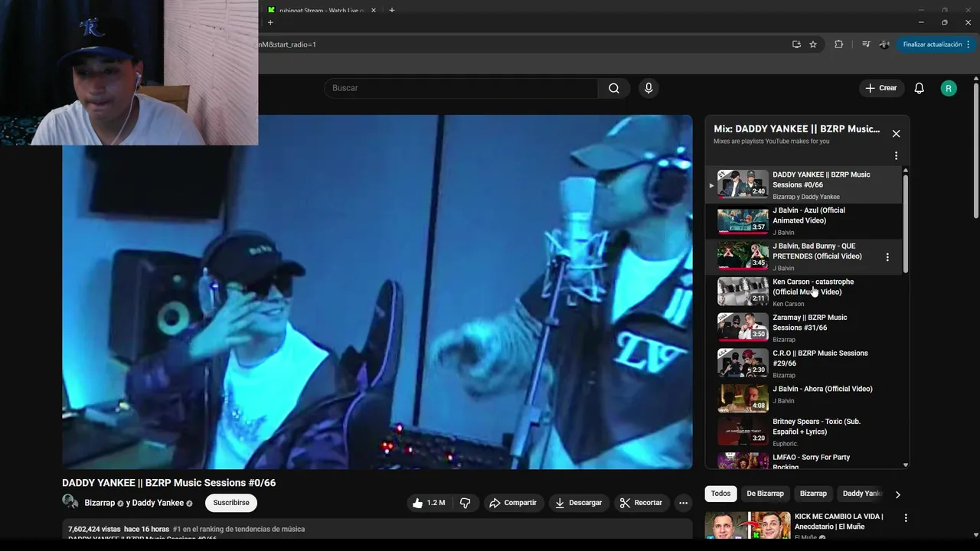Screen dimensions: 980x551
Task: Click the install app icon in address bar
Action: click(x=796, y=44)
